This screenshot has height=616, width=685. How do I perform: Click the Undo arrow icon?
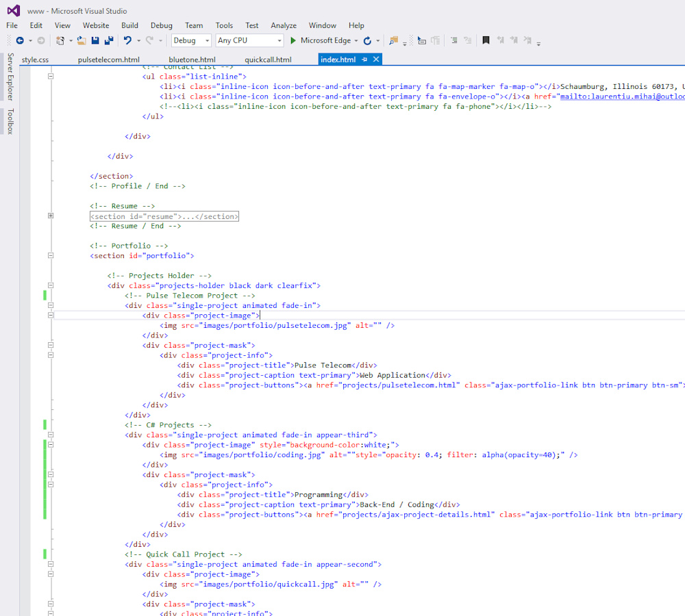(x=127, y=41)
